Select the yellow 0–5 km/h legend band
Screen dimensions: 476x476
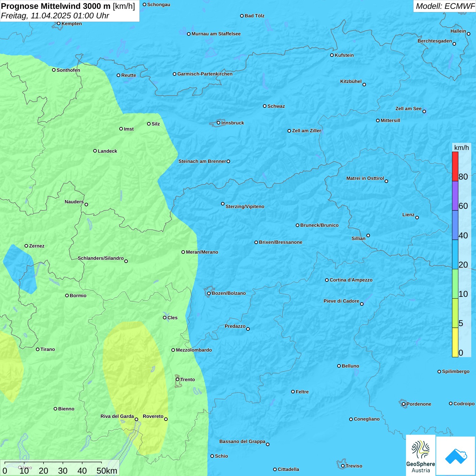(x=455, y=342)
